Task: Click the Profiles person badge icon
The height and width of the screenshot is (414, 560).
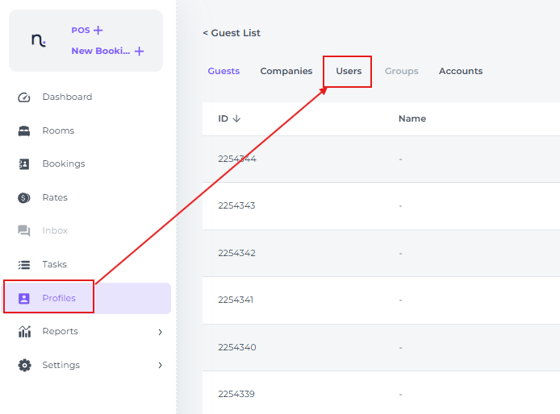Action: (24, 298)
